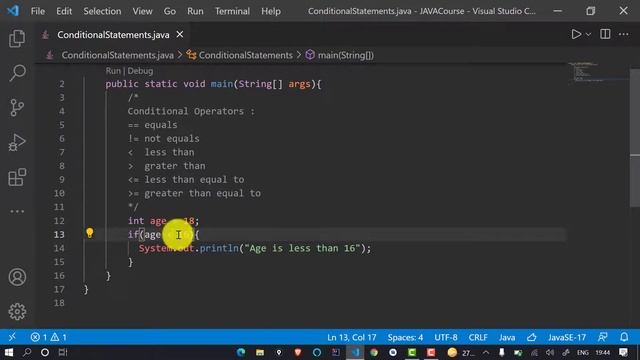This screenshot has height=360, width=640.
Task: Click main(String[]) method breadcrumb
Action: pyautogui.click(x=346, y=55)
